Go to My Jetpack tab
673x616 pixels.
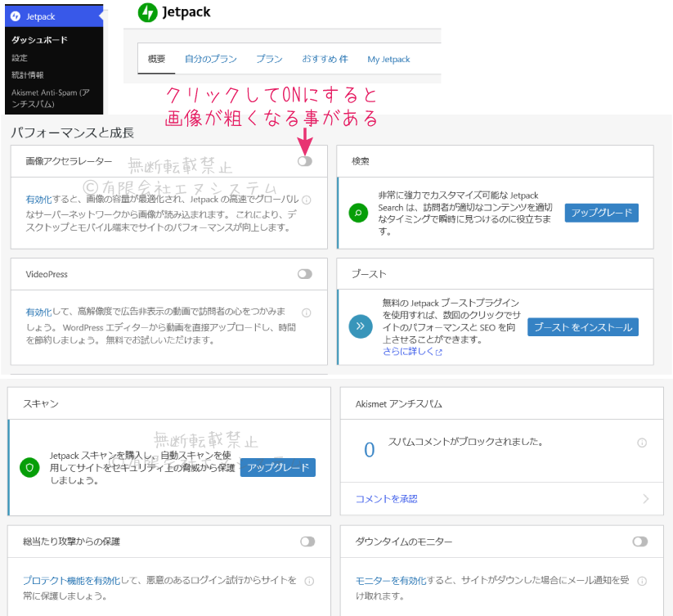[x=388, y=59]
